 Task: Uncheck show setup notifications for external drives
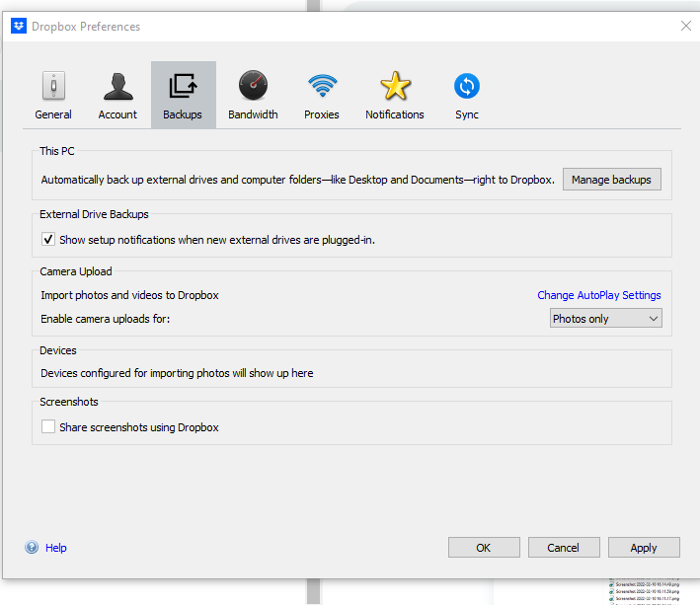click(x=48, y=239)
